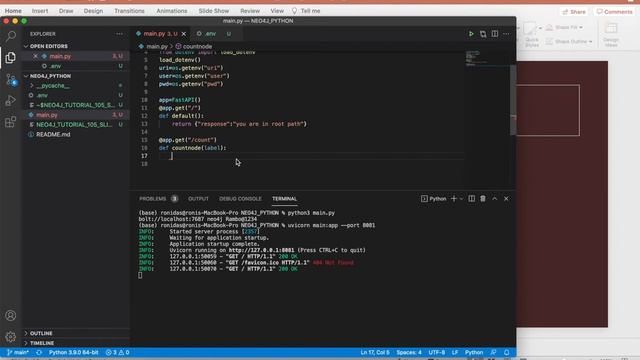Screen dimensions: 640x360
Task: Change indentation via Spaces: 4
Action: [x=409, y=352]
